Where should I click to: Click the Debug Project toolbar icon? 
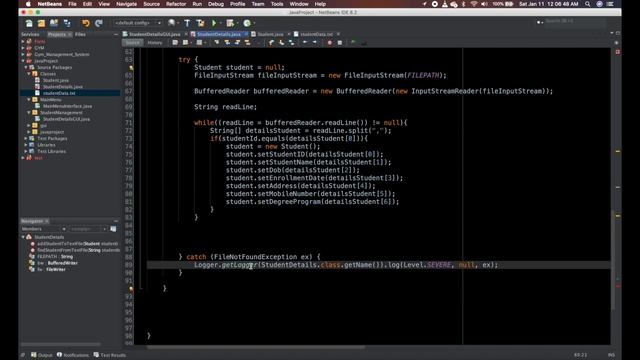click(x=231, y=23)
